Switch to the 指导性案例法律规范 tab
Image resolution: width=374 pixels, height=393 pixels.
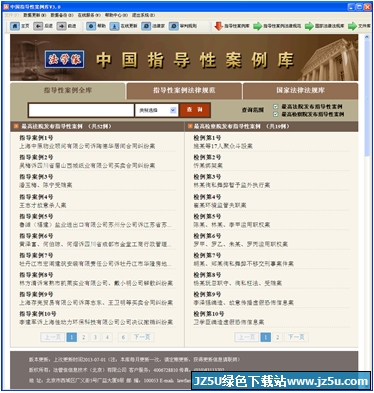(x=184, y=90)
